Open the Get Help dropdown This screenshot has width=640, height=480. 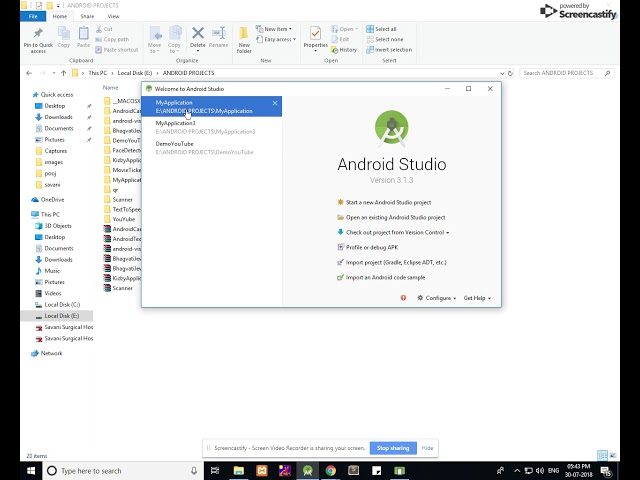477,298
